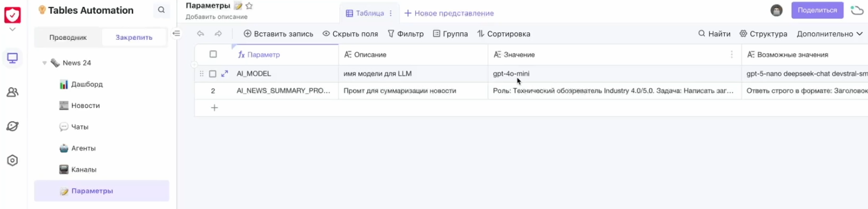This screenshot has width=868, height=209.
Task: Switch to Закрепить tab
Action: point(134,38)
